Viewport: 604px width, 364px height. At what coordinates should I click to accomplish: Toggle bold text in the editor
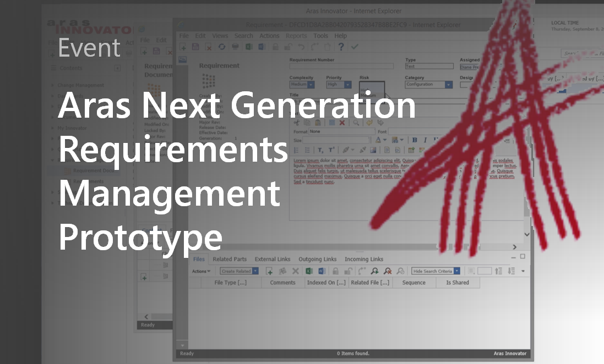[415, 140]
